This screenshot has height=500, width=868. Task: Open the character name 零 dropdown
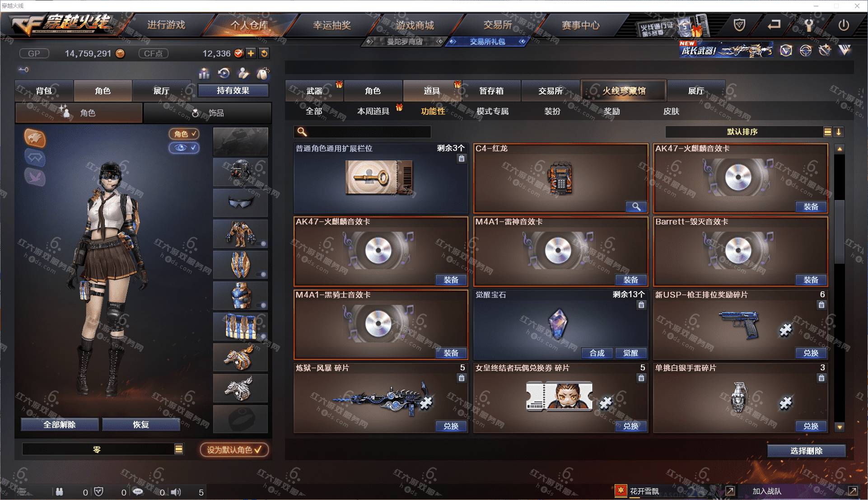point(179,449)
